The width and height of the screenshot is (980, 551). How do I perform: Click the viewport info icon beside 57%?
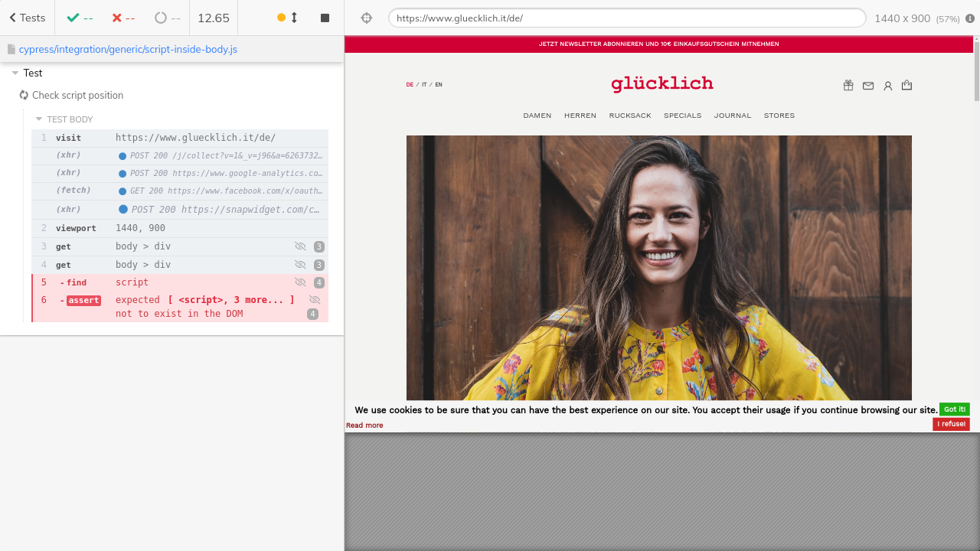coord(970,18)
